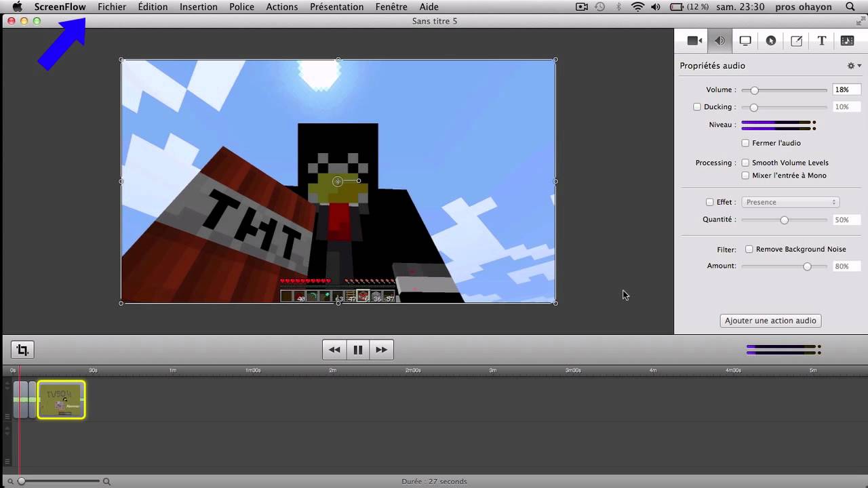Screen dimensions: 868x488
Task: Click the Amount noise filter slider
Action: point(807,266)
